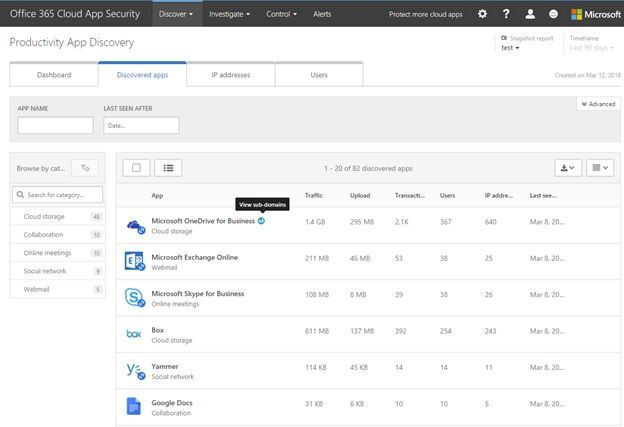Viewport: 624px width, 427px height.
Task: Click the list view icon button
Action: [168, 168]
